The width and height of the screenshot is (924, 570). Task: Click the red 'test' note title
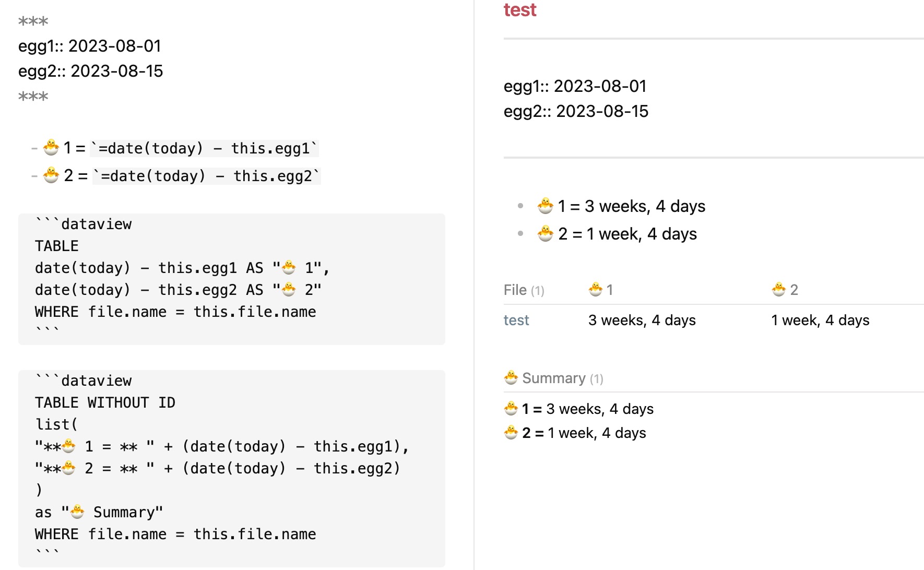pos(519,10)
